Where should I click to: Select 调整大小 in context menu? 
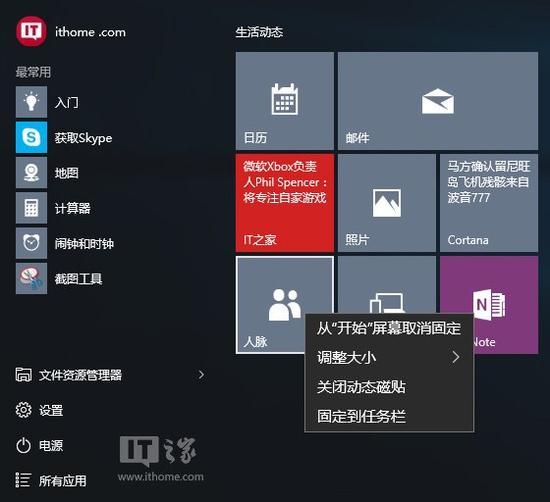point(389,357)
